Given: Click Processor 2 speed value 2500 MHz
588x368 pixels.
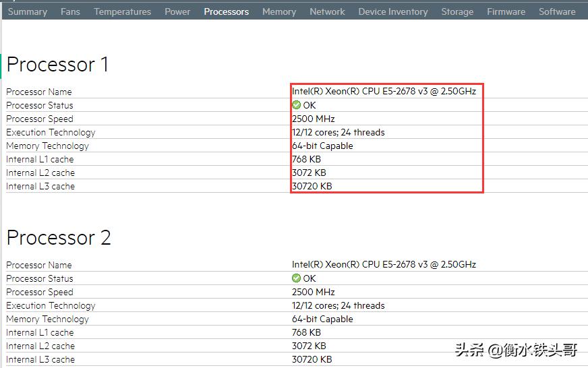Looking at the screenshot, I should coord(313,292).
